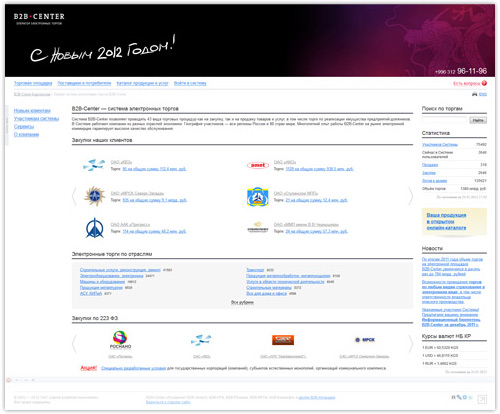Viewport: 500px width, 414px height.
Task: Click the red Акция! link
Action: click(88, 368)
